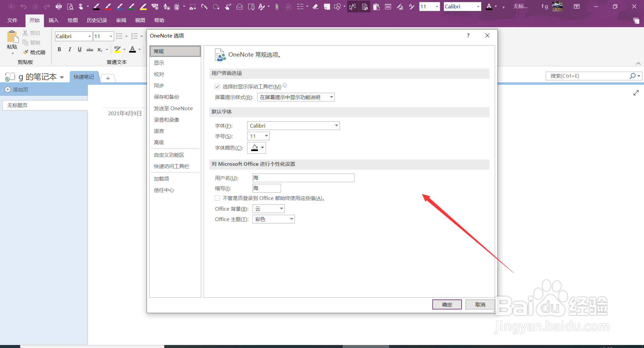Toggle Italic formatting in ribbon

(x=69, y=50)
